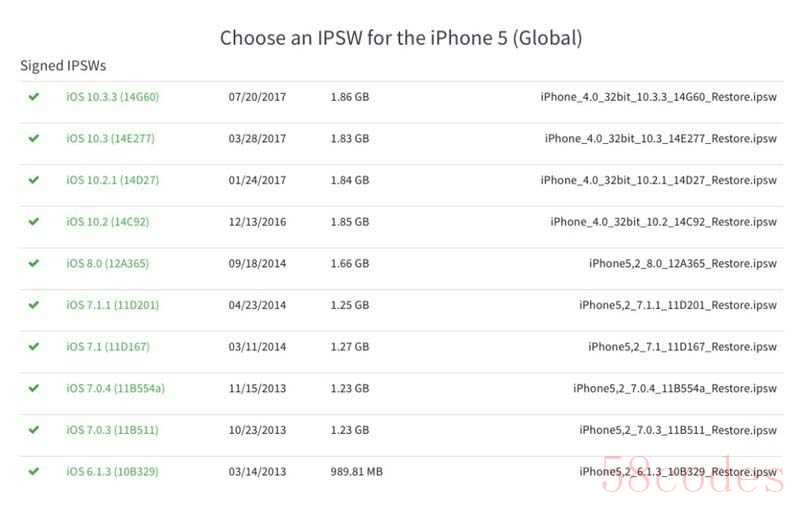Click the signed checkmark for iOS 10.2.1
This screenshot has height=505, width=800.
click(x=34, y=180)
